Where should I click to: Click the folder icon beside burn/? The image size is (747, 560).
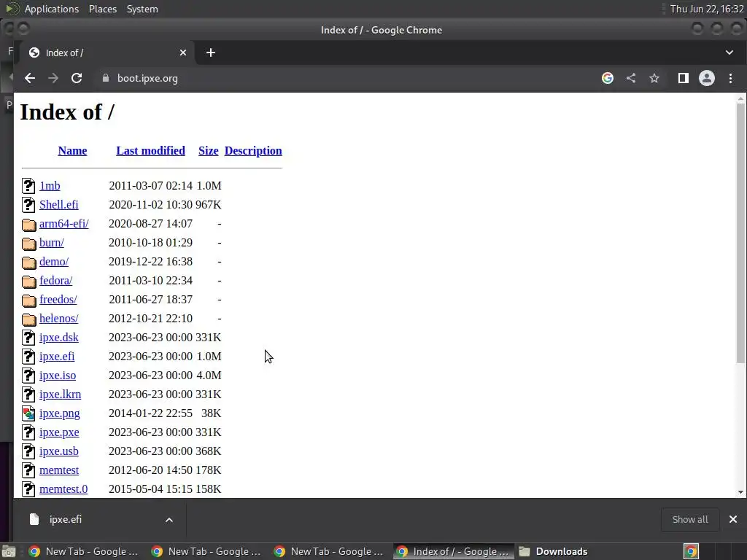click(x=28, y=243)
